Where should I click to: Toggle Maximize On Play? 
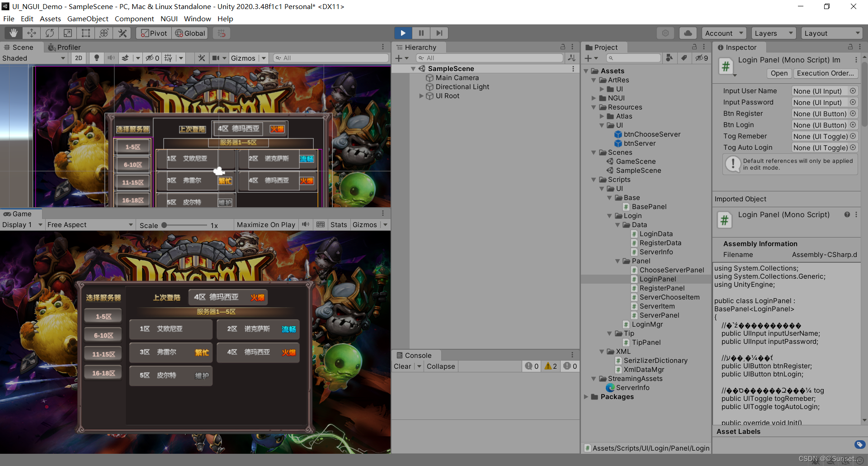click(x=266, y=224)
